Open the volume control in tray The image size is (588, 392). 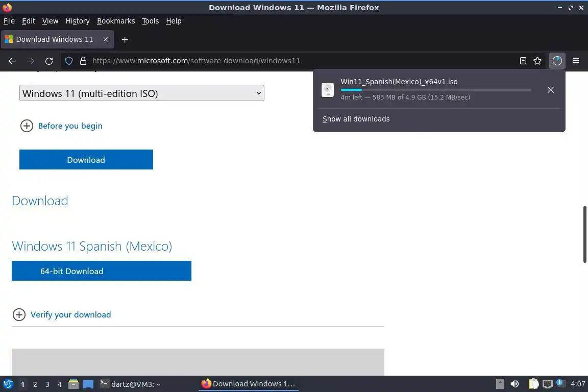click(514, 384)
